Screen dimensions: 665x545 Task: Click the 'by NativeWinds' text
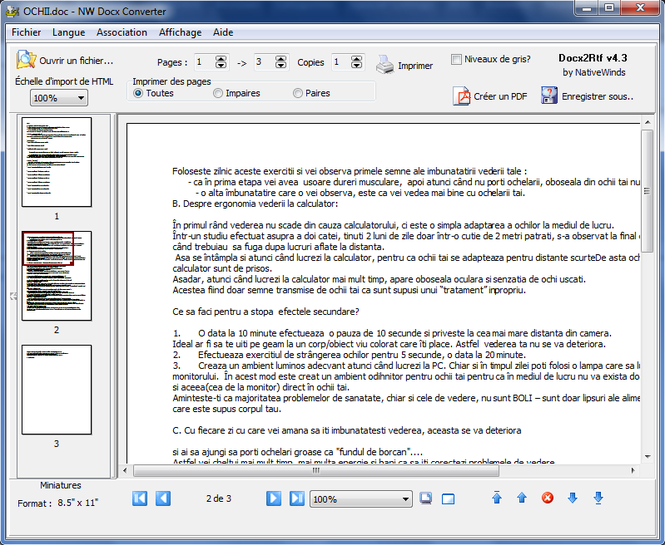tap(594, 73)
